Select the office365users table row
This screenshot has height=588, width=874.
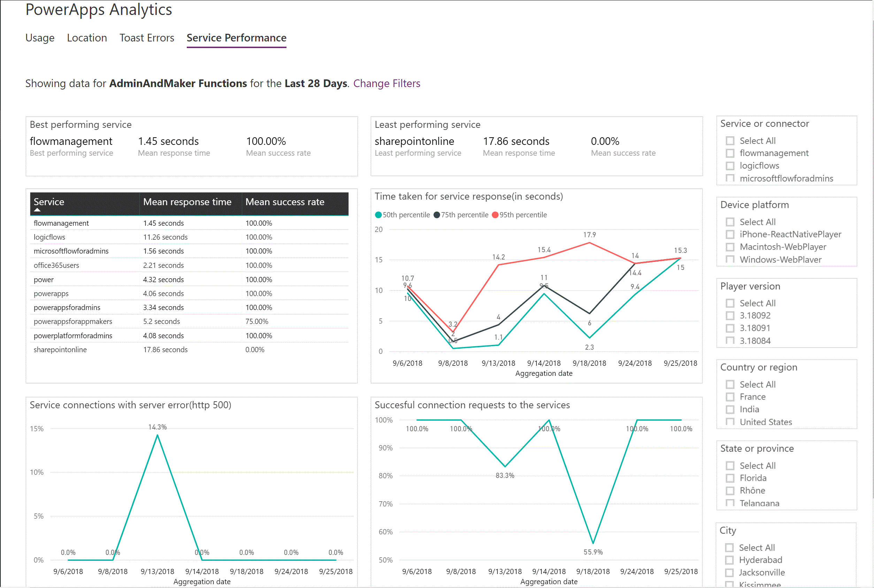[x=189, y=265]
